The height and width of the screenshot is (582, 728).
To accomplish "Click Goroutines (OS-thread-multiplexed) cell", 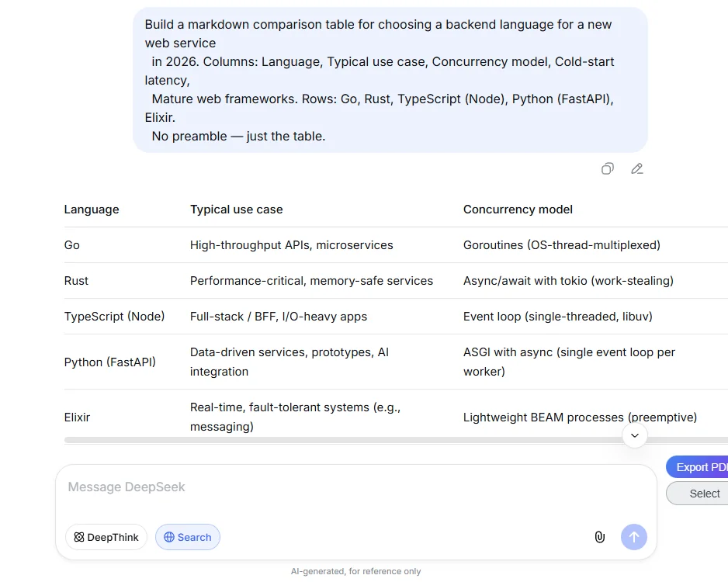I will pos(562,245).
